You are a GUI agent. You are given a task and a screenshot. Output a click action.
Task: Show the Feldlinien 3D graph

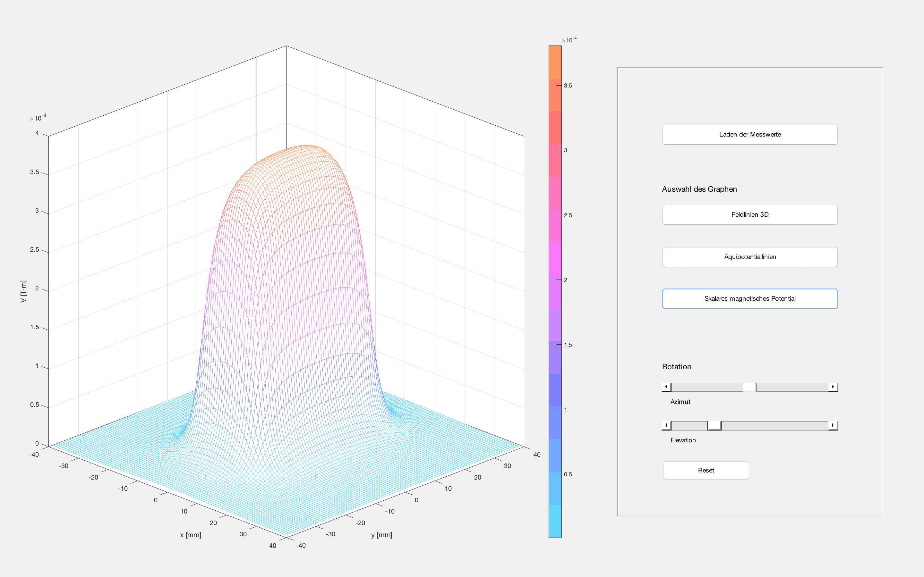[x=749, y=214]
